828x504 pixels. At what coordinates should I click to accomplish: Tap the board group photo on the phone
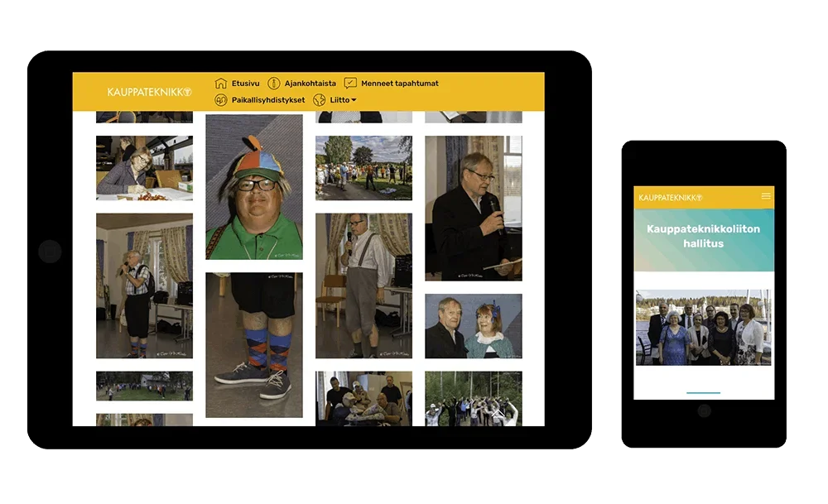pyautogui.click(x=704, y=328)
